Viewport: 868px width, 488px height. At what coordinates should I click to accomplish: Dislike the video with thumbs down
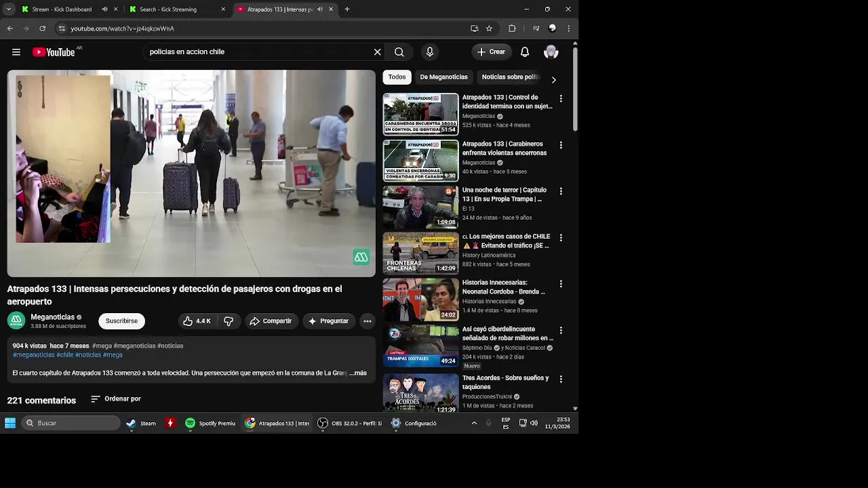click(229, 321)
